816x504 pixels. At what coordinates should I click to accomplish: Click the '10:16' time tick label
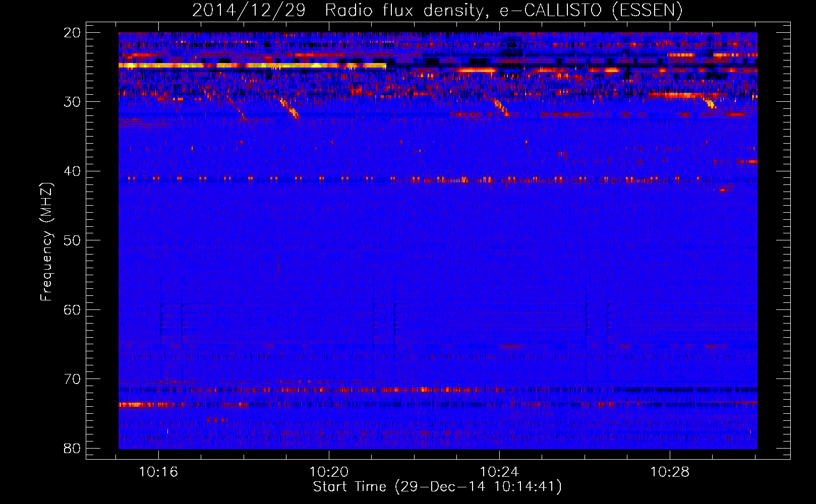tap(159, 472)
